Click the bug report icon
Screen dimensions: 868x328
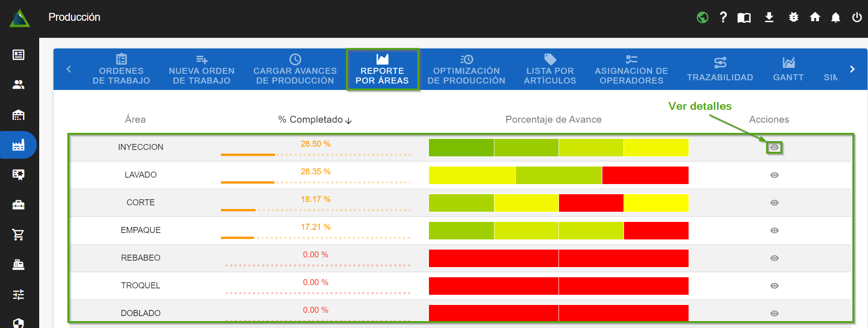coord(793,18)
